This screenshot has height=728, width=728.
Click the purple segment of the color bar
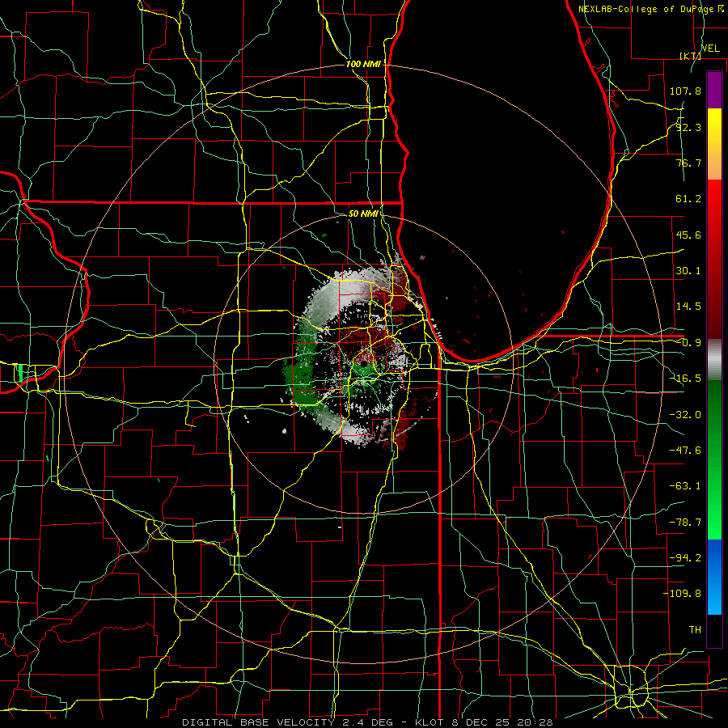pyautogui.click(x=714, y=91)
